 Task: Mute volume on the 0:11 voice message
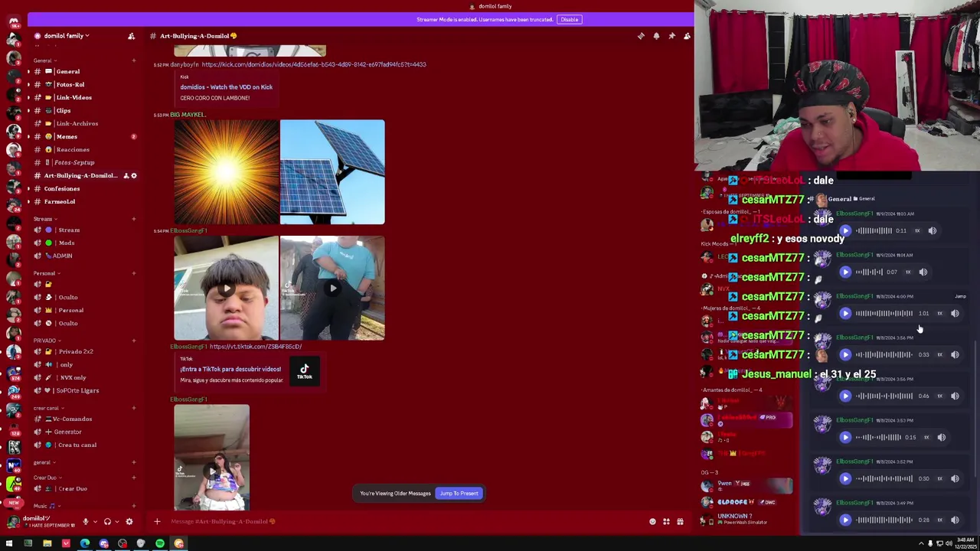(933, 230)
